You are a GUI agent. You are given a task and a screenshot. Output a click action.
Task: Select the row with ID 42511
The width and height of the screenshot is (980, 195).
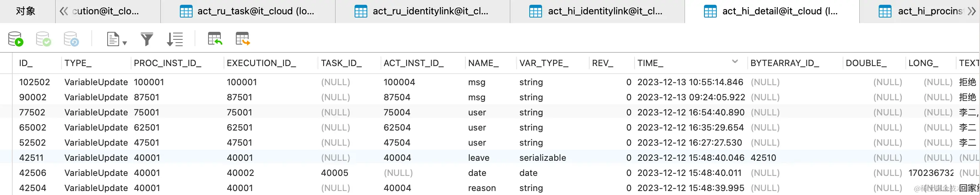[x=490, y=158]
